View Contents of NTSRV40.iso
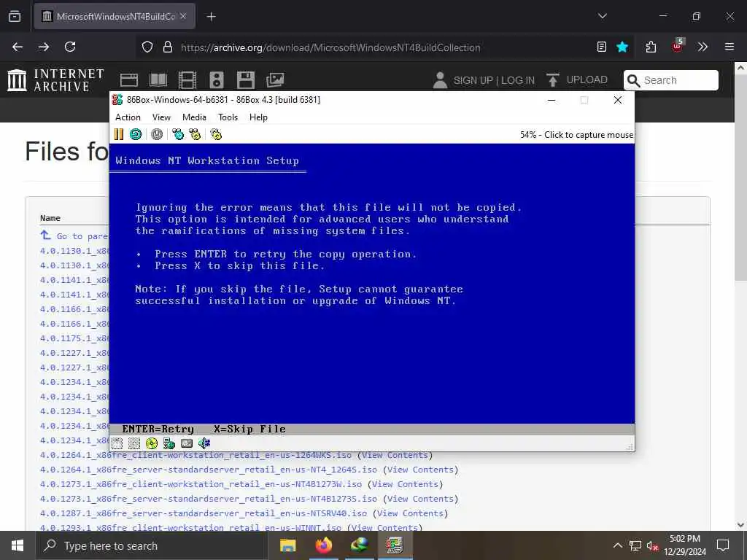747x560 pixels. [x=410, y=514]
